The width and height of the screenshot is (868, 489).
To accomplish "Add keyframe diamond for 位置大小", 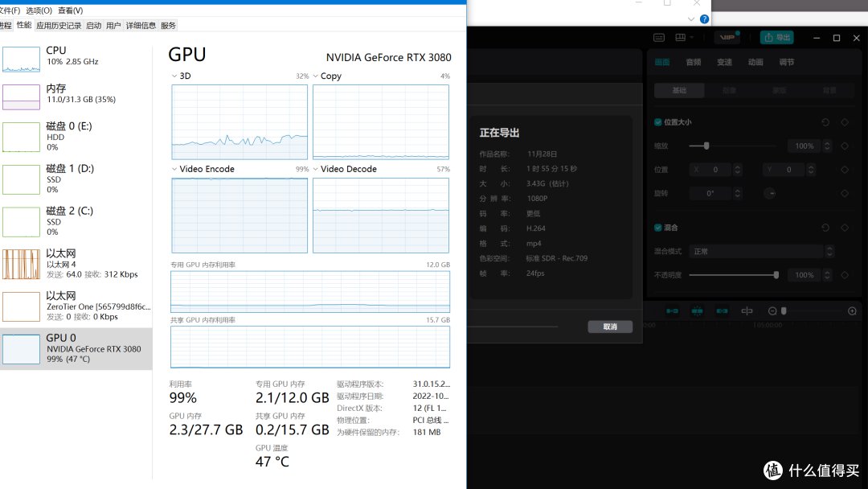I will pyautogui.click(x=845, y=121).
